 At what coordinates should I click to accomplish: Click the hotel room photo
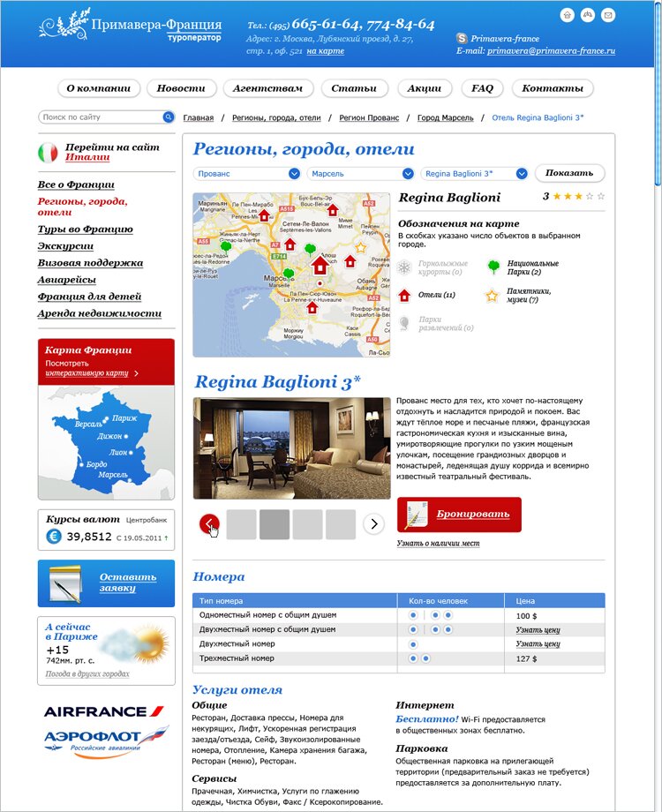pos(291,448)
